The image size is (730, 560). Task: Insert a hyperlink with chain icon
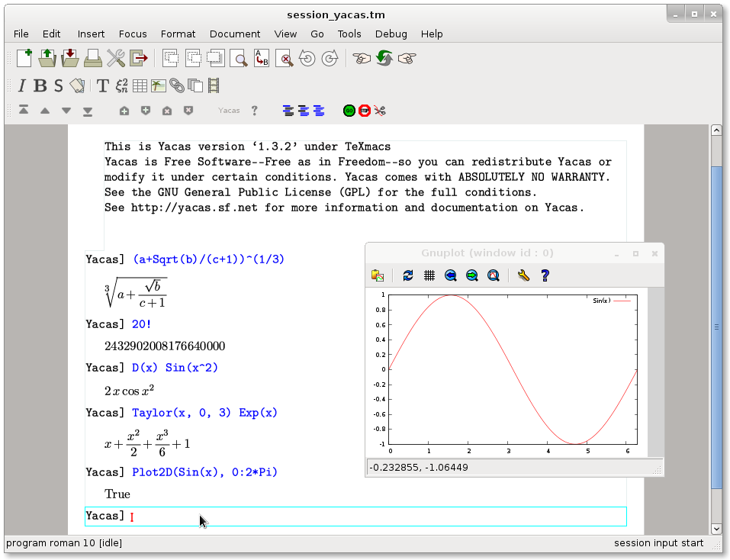pyautogui.click(x=176, y=85)
